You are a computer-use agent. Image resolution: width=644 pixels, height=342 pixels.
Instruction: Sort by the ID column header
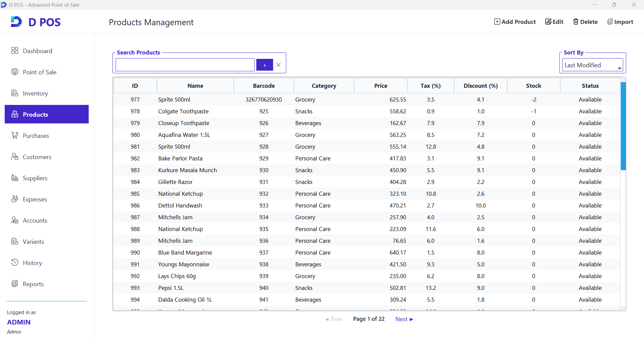coord(135,86)
